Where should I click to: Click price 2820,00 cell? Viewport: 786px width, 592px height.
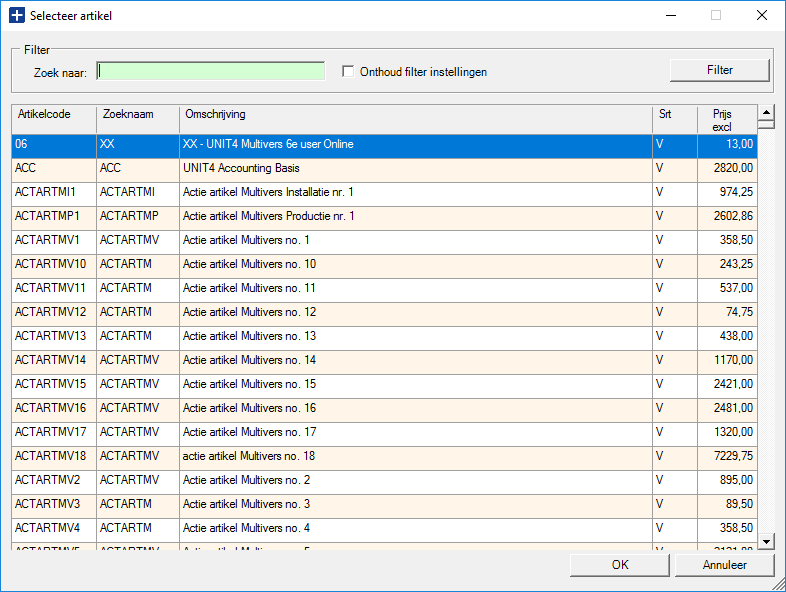[727, 168]
